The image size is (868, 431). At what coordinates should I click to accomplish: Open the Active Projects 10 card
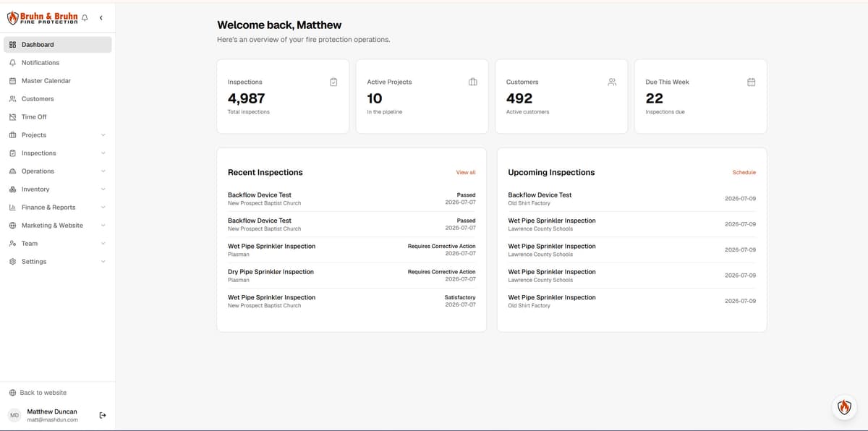coord(422,96)
